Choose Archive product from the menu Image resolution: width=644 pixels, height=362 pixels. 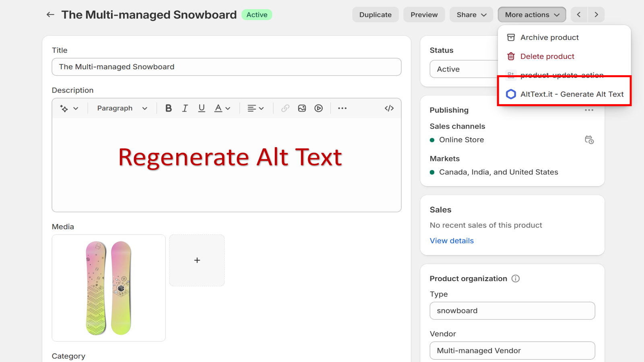click(x=549, y=37)
